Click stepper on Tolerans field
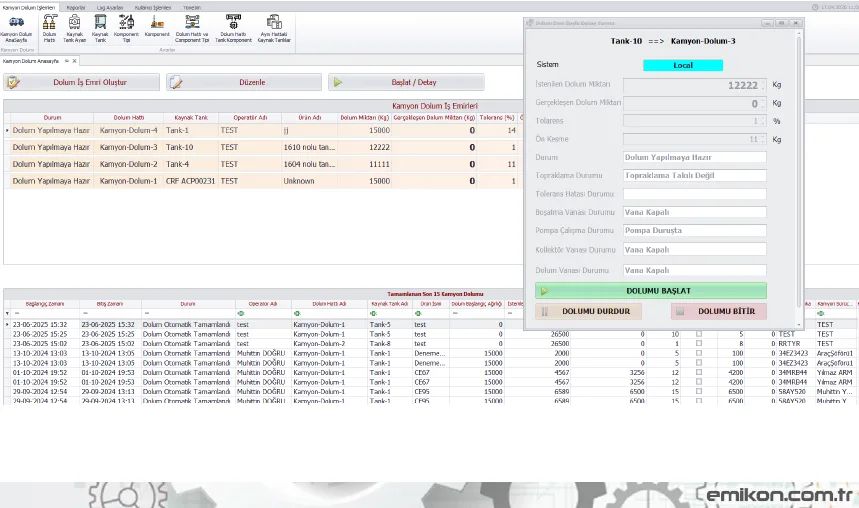This screenshot has height=508, width=859. (763, 121)
